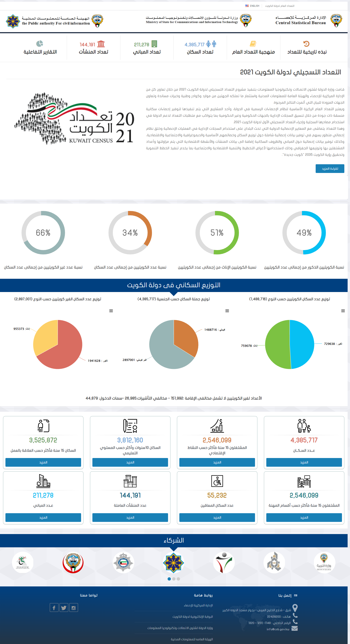The height and width of the screenshot is (644, 350).
Task: Open chart menu for population by nationality
Action: click(x=227, y=311)
